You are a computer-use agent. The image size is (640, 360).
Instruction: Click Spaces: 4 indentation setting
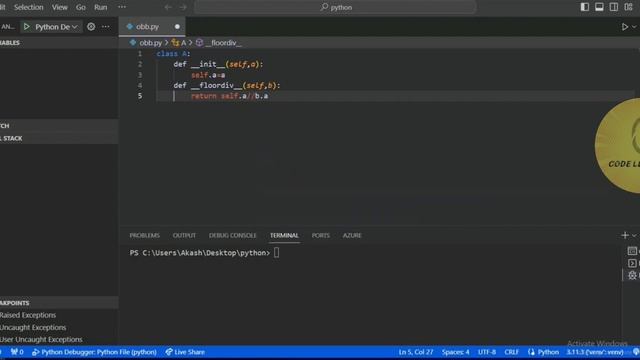tap(456, 352)
